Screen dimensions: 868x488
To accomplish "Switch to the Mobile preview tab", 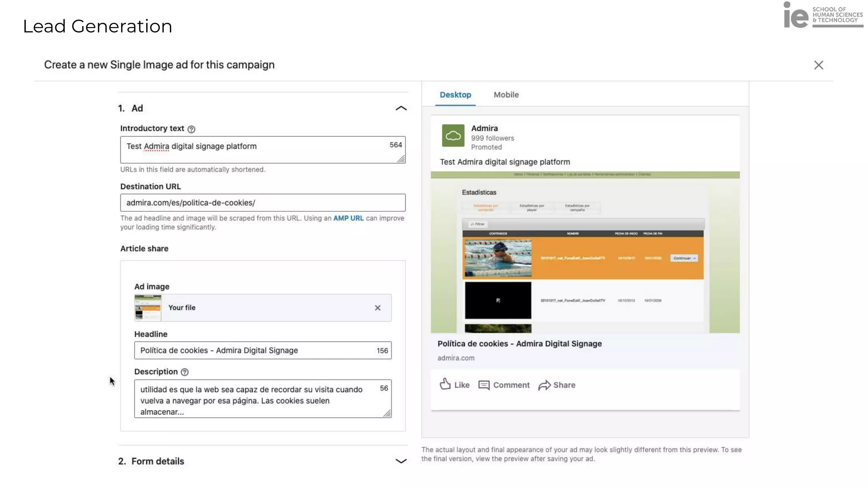I will click(x=506, y=95).
